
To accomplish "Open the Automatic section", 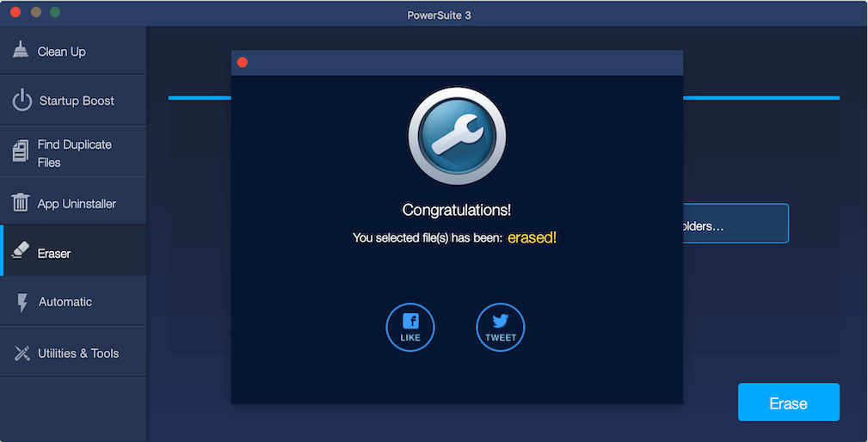I will (73, 302).
